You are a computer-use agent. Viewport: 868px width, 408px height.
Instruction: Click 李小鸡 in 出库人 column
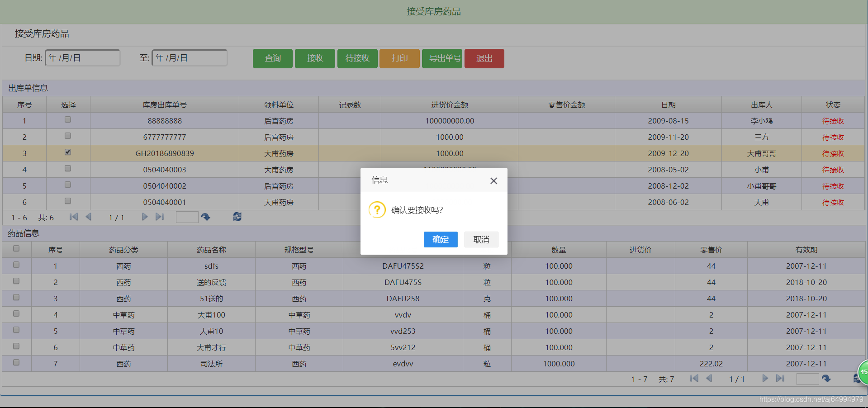[x=762, y=121]
